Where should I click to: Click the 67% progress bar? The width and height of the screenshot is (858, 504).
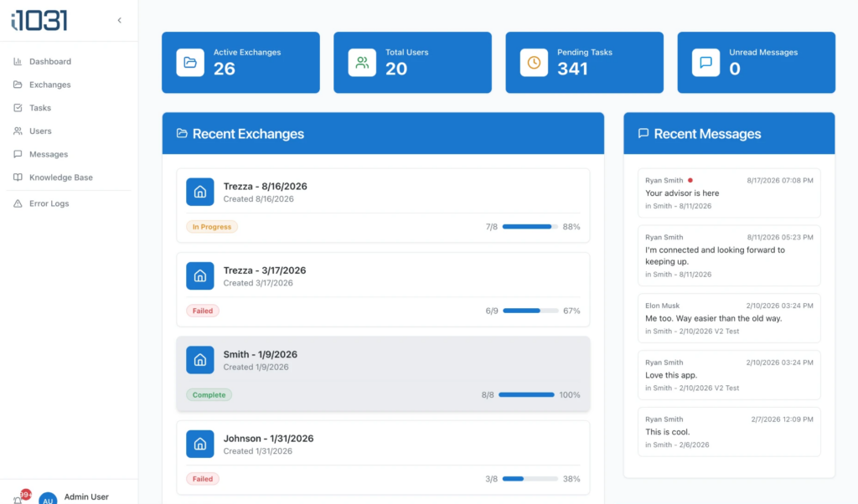(530, 311)
